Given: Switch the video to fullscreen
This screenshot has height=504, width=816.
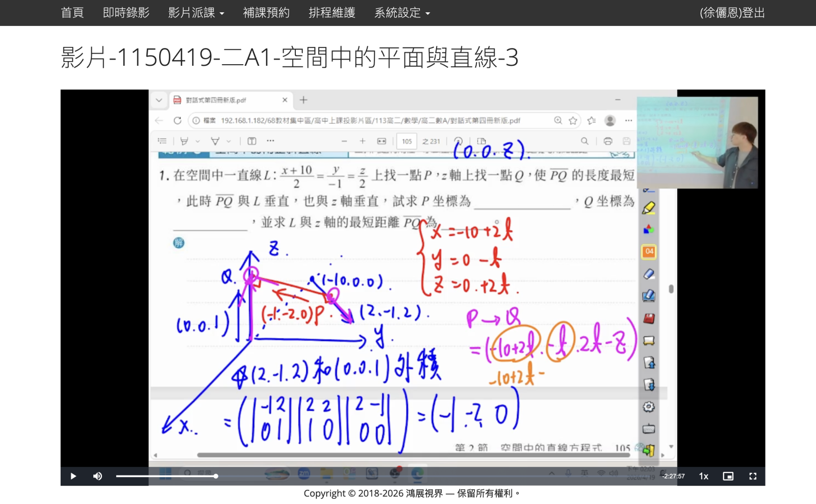Looking at the screenshot, I should 753,476.
